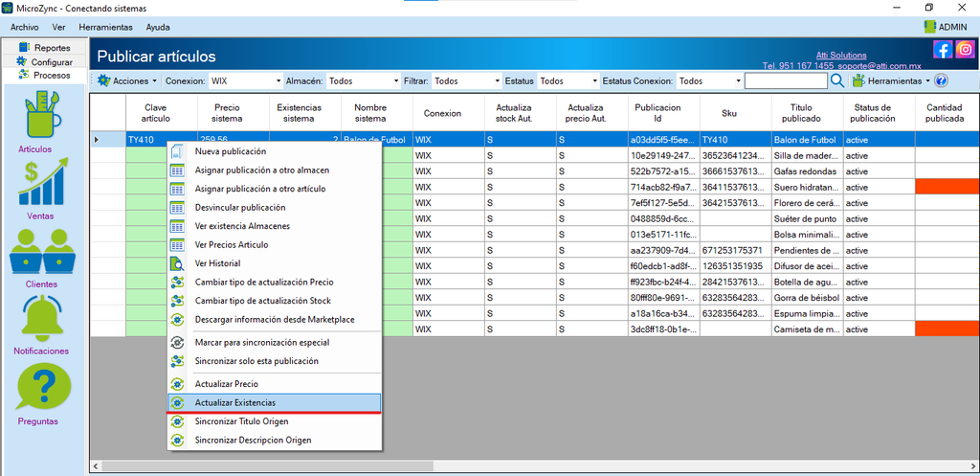Click the magnifier search icon
This screenshot has height=476, width=980.
click(x=837, y=80)
